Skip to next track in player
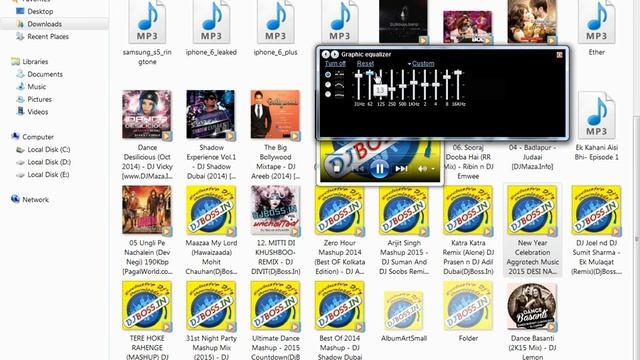The image size is (640, 360). [401, 169]
